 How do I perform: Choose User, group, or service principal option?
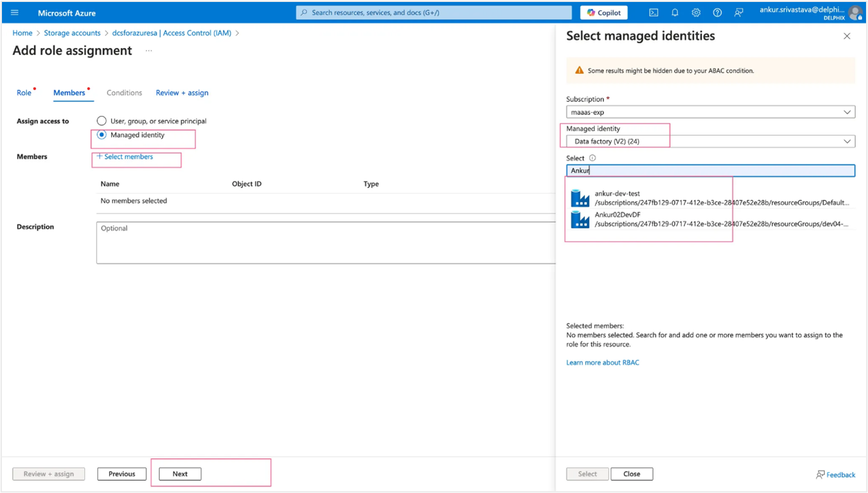click(x=101, y=120)
